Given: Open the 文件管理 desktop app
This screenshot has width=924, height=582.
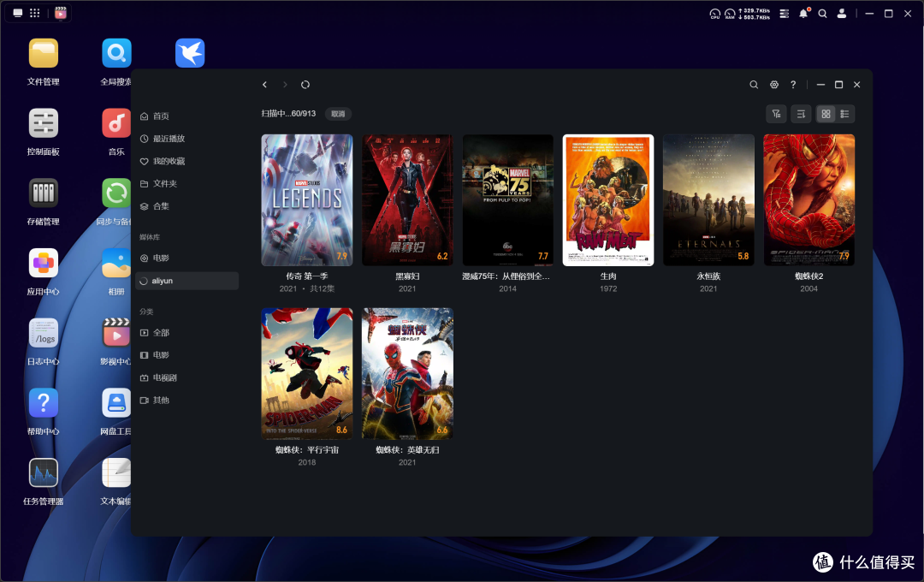Looking at the screenshot, I should tap(43, 54).
